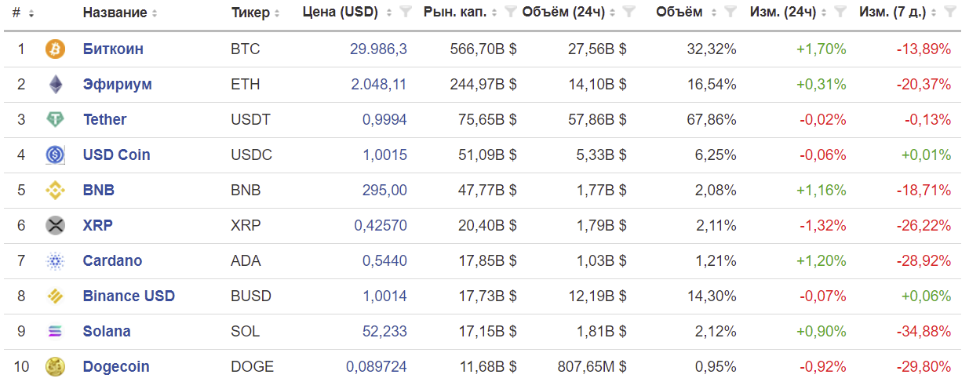Click the Цена (USD) column header

point(340,13)
